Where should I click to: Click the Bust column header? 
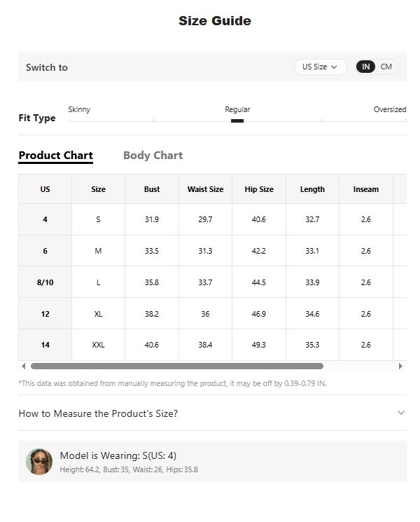coord(152,189)
